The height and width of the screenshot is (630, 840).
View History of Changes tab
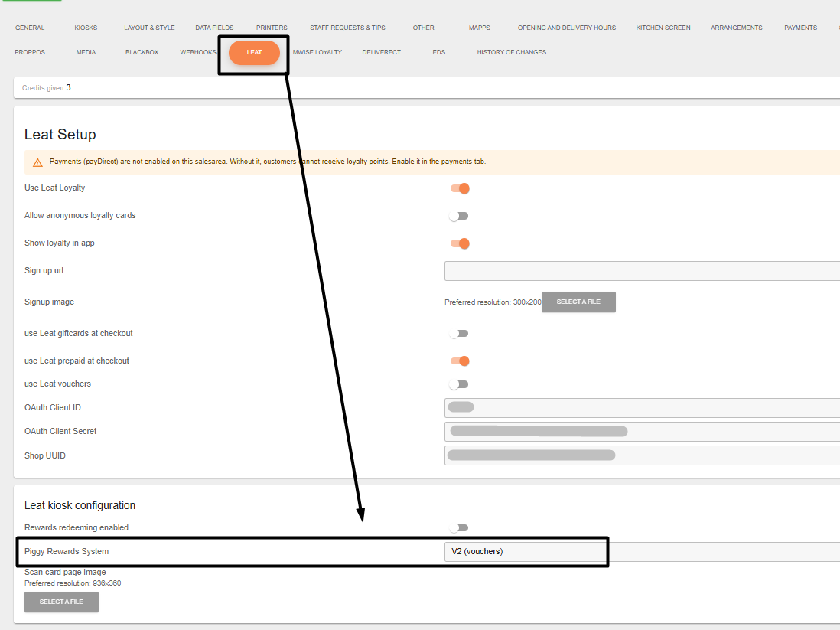pyautogui.click(x=512, y=52)
